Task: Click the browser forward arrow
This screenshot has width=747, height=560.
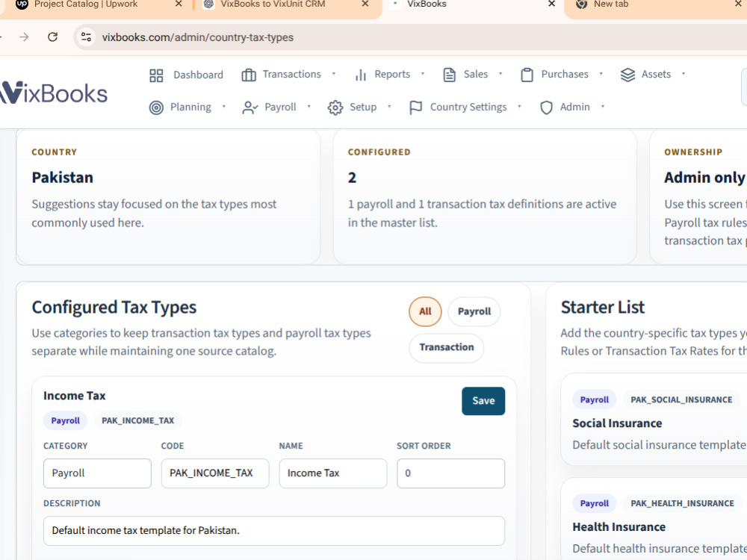Action: pyautogui.click(x=24, y=37)
